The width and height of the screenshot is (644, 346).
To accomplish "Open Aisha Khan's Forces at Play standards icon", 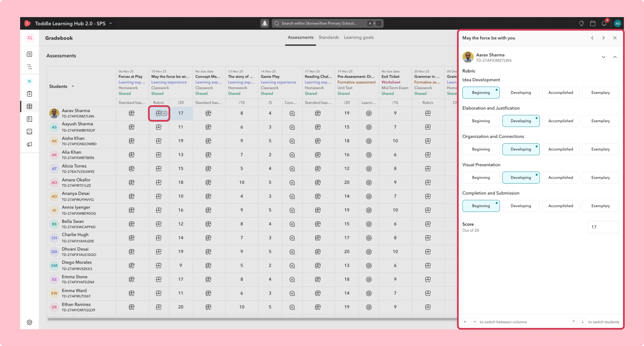I will point(132,141).
